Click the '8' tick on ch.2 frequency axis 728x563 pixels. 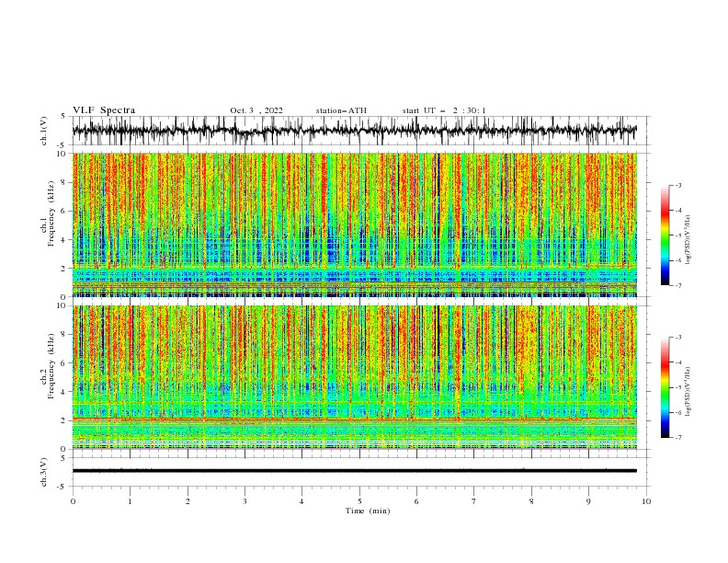point(64,335)
